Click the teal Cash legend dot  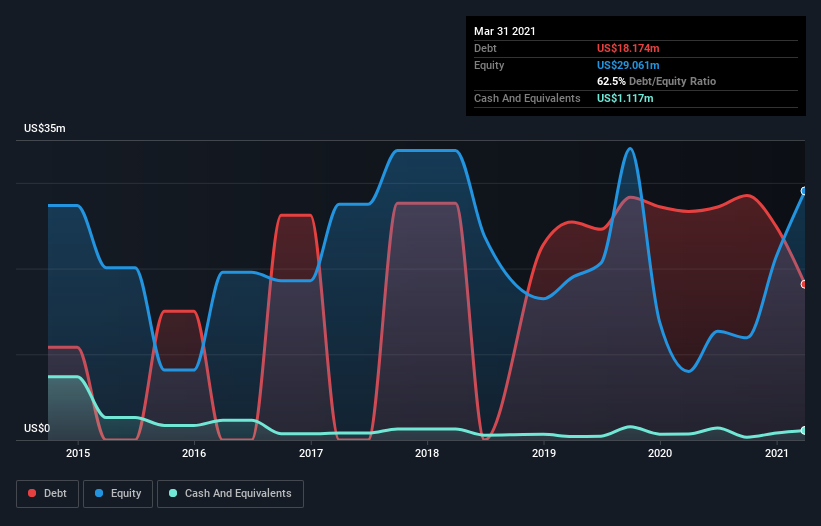tap(173, 493)
